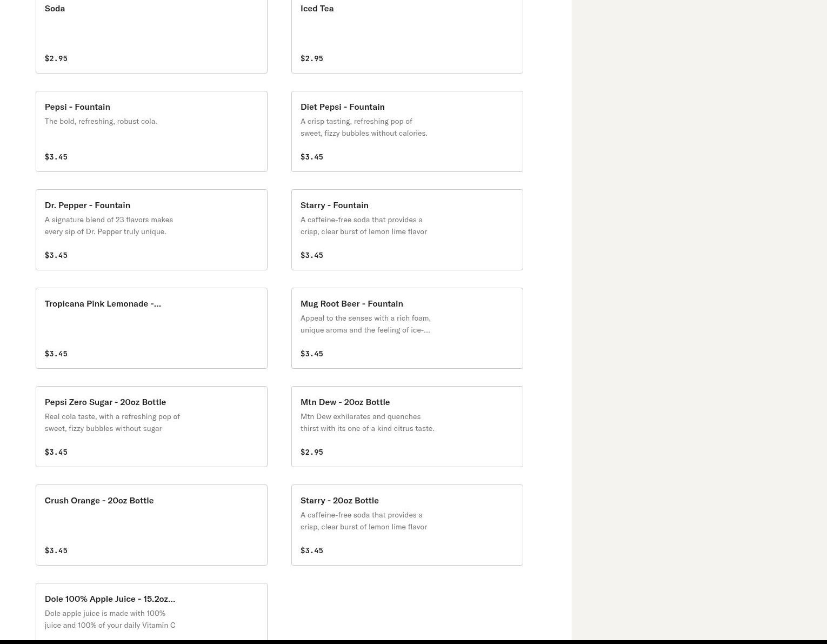Click the $3.45 price of Mug Root Beer
The height and width of the screenshot is (644, 827).
click(x=312, y=354)
